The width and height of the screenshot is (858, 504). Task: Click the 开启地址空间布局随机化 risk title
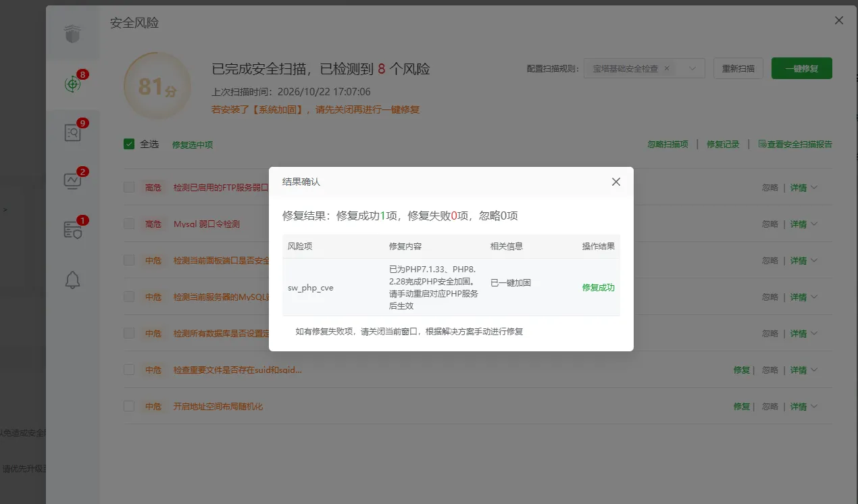[x=218, y=407]
